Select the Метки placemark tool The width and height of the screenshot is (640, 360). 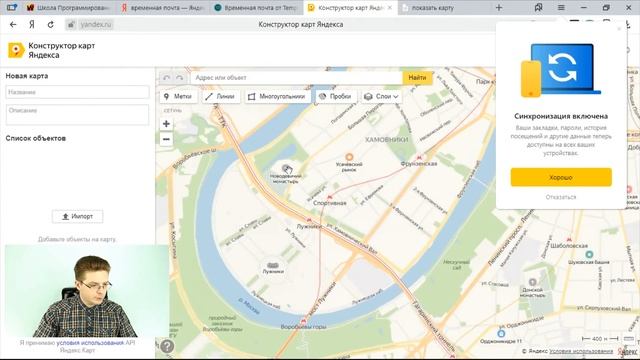coord(178,96)
